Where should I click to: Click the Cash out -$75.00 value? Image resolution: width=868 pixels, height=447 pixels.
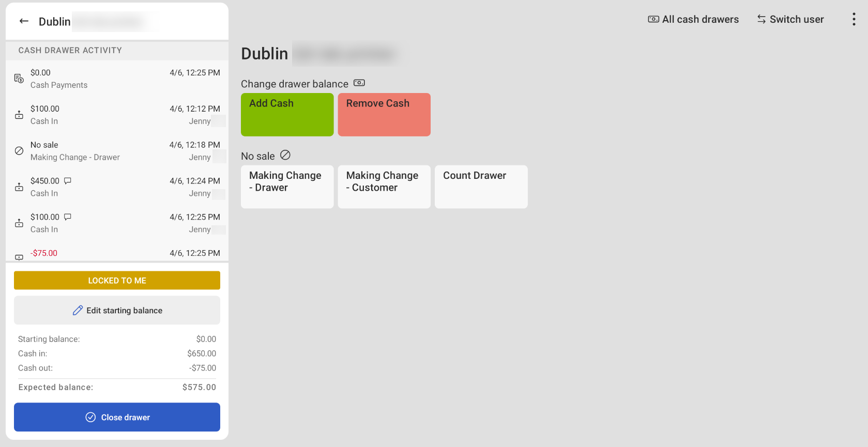tap(203, 368)
